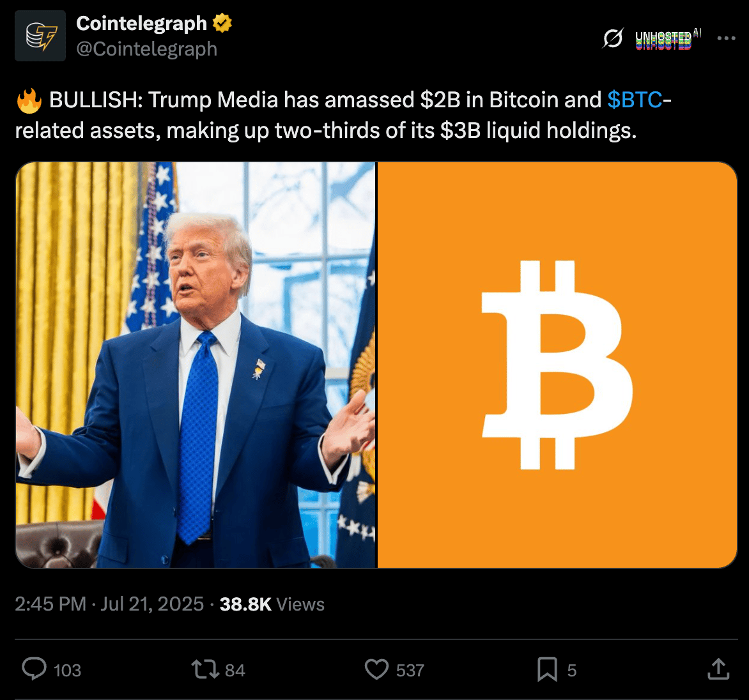The width and height of the screenshot is (749, 700).
Task: Like the tweet with heart icon
Action: [377, 669]
